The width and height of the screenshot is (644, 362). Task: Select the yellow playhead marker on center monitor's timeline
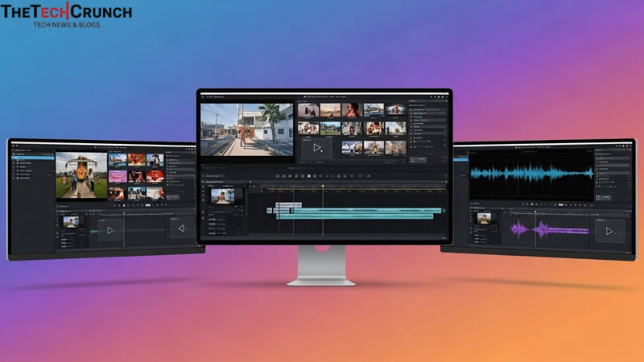coord(323,187)
